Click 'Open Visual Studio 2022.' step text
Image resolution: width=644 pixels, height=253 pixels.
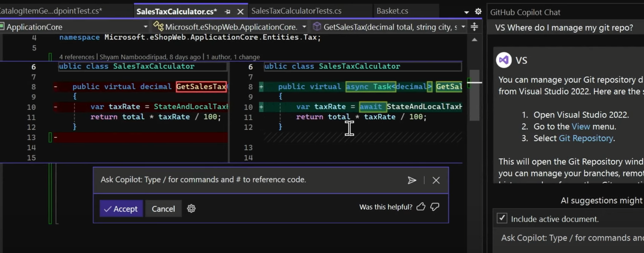581,115
